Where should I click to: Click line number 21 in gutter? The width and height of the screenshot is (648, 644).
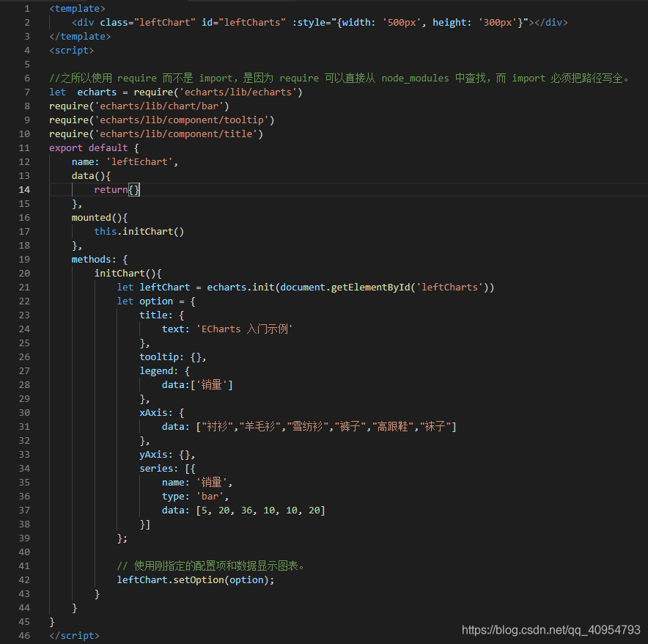(x=24, y=287)
